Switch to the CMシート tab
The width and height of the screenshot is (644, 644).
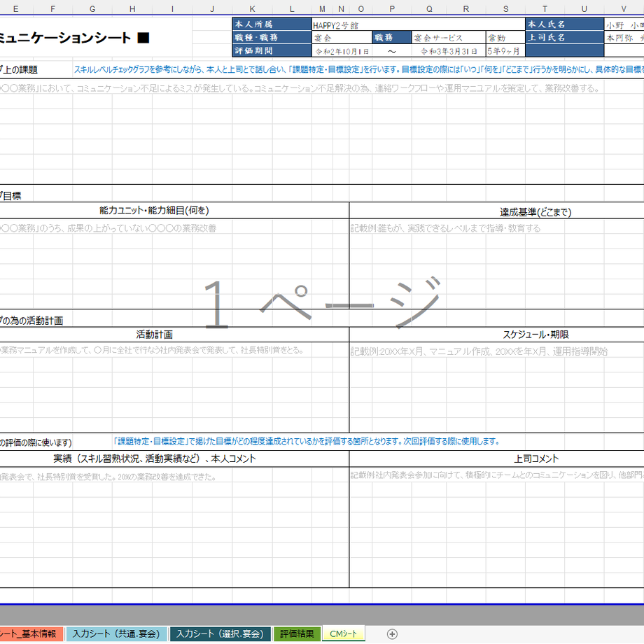coord(344,633)
